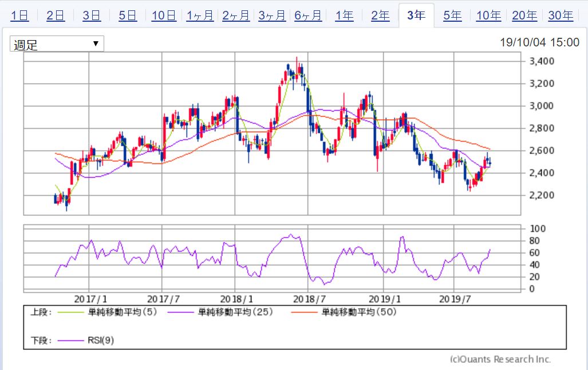Image resolution: width=588 pixels, height=370 pixels.
Task: Click the 19/10/04 15:00 timestamp
Action: point(540,42)
